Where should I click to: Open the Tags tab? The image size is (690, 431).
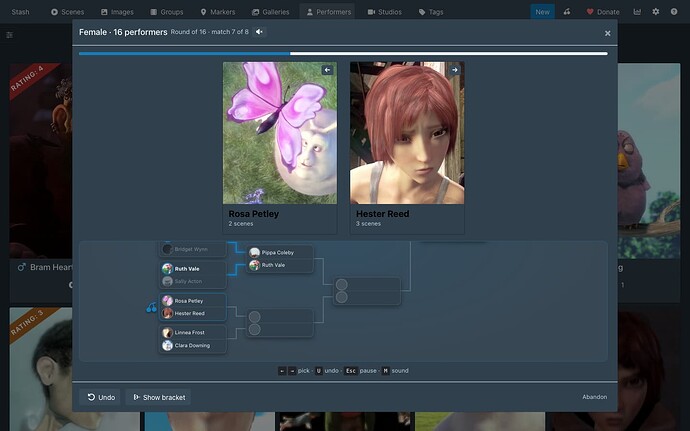tap(431, 12)
